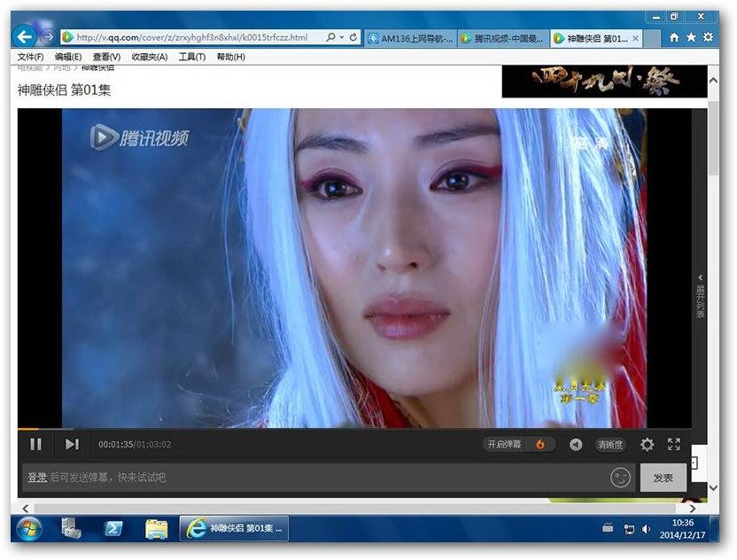Image resolution: width=737 pixels, height=560 pixels.
Task: Open the 清晰度 quality selector
Action: point(610,444)
